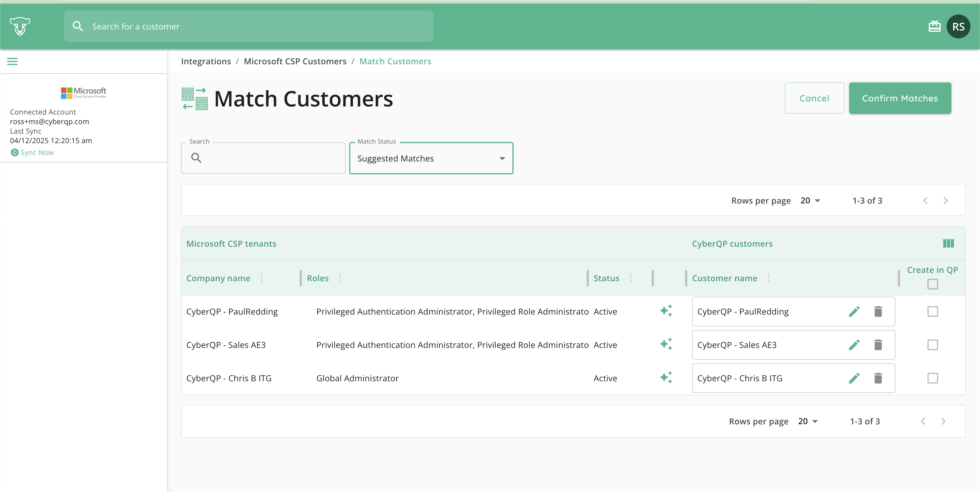Open the Roles column options menu
The height and width of the screenshot is (492, 980).
[340, 278]
